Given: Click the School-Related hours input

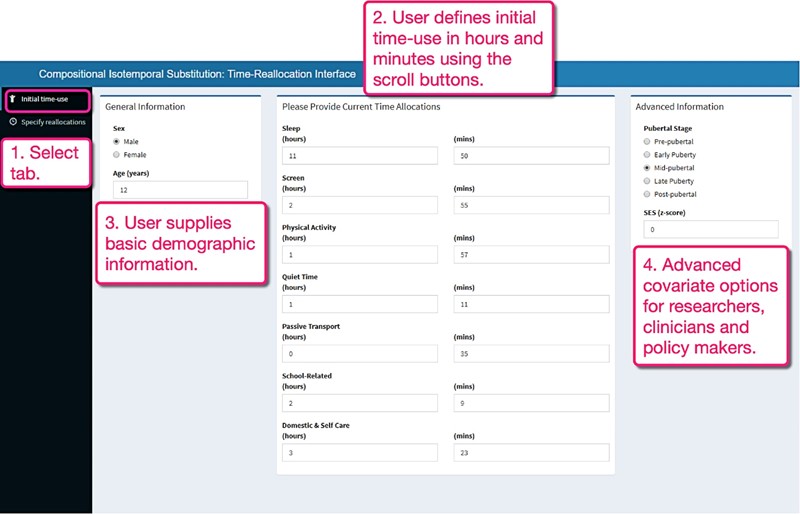Looking at the screenshot, I should tap(360, 403).
